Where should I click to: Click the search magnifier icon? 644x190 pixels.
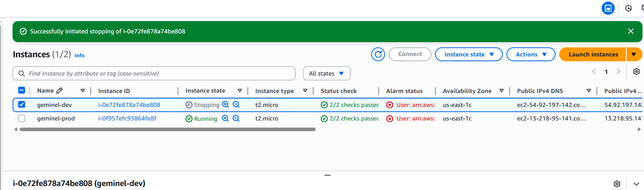pos(22,73)
